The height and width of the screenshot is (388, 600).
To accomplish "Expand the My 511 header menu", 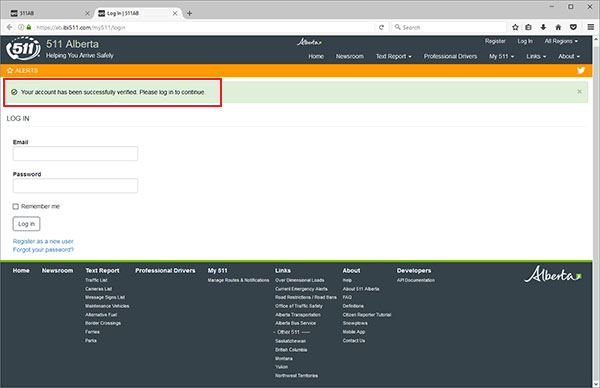I will pos(502,56).
